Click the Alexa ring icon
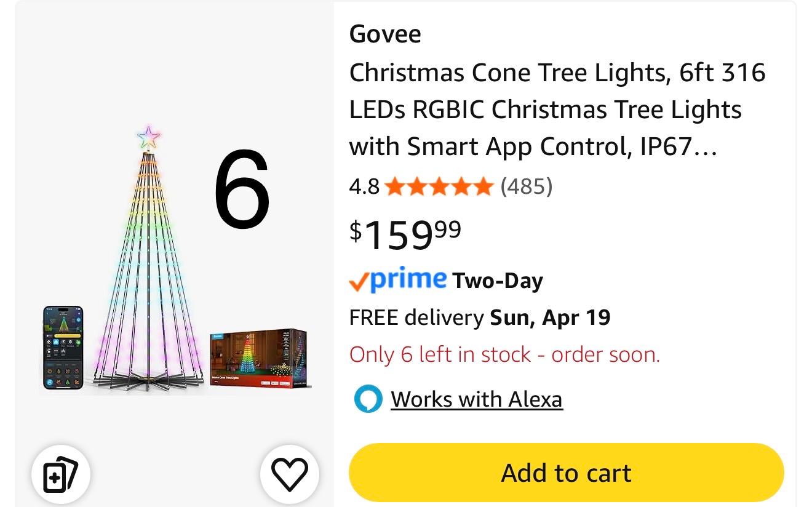The height and width of the screenshot is (507, 812). (x=368, y=399)
